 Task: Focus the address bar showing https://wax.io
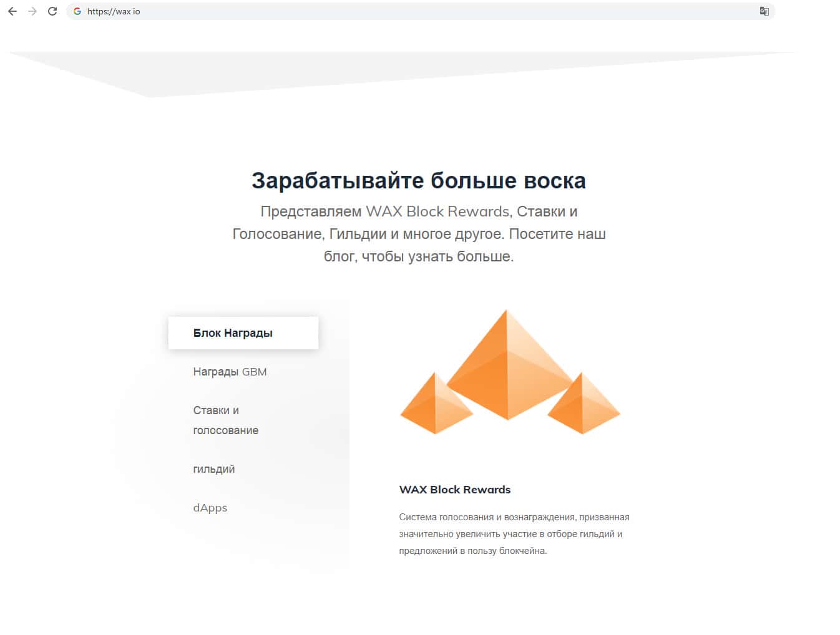coord(421,11)
